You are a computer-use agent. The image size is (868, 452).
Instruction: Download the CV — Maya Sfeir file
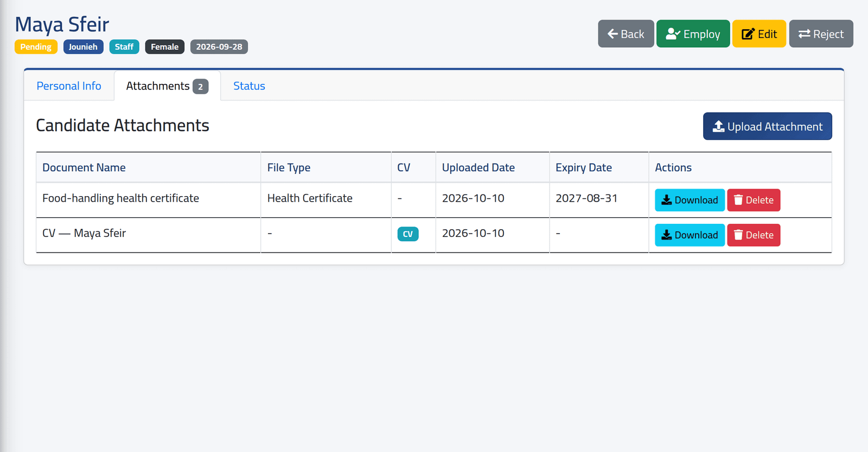(x=690, y=235)
